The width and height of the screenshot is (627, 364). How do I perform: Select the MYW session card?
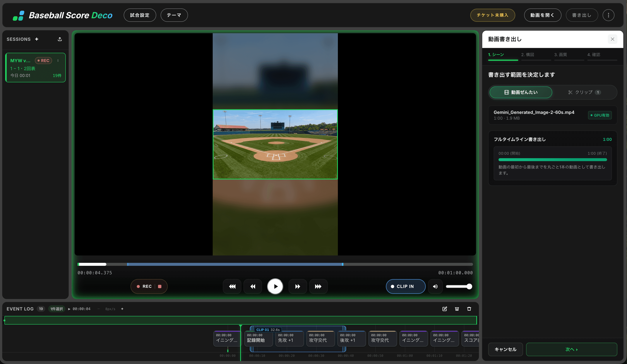click(36, 67)
